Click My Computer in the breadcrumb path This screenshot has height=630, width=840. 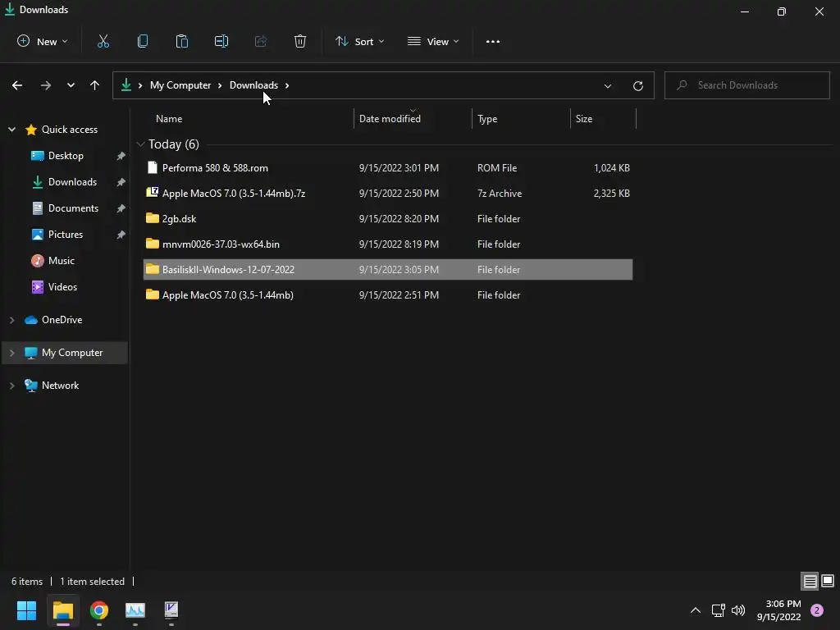coord(180,85)
